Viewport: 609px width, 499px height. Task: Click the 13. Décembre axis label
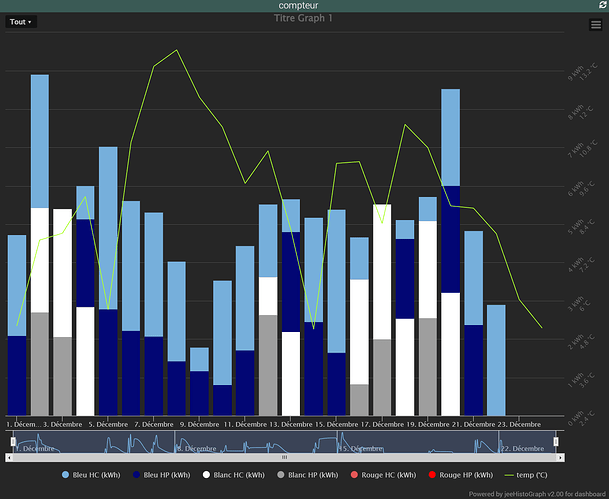[x=291, y=424]
